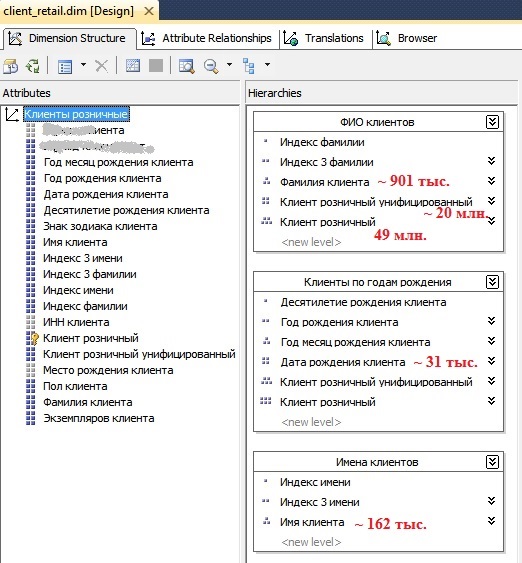
Task: Collapse the Клиенты по годам рождения hierarchy box
Action: click(492, 282)
